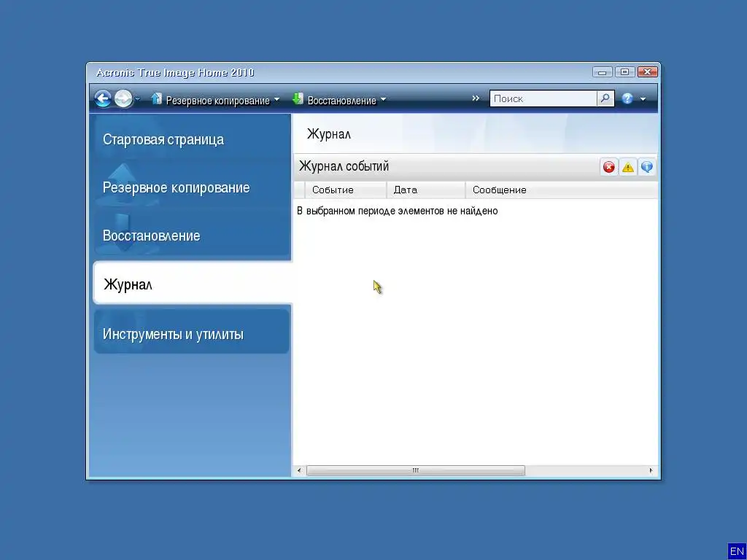Toggle warning events filter yellow icon
The image size is (747, 560).
(x=628, y=167)
